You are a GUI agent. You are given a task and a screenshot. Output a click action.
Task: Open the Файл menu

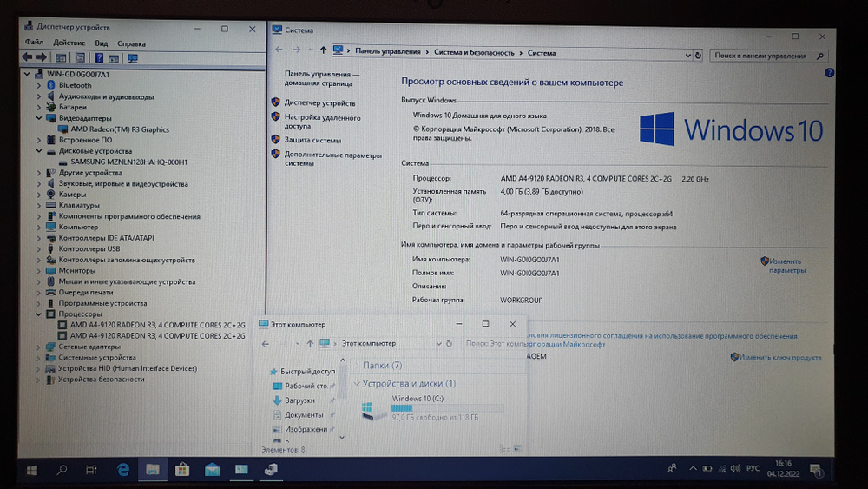pos(34,43)
